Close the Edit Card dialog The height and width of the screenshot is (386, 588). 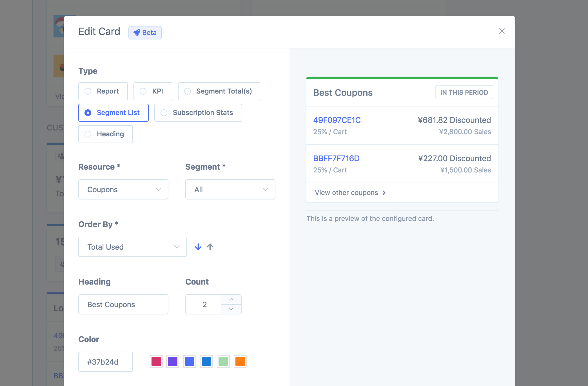coord(502,31)
